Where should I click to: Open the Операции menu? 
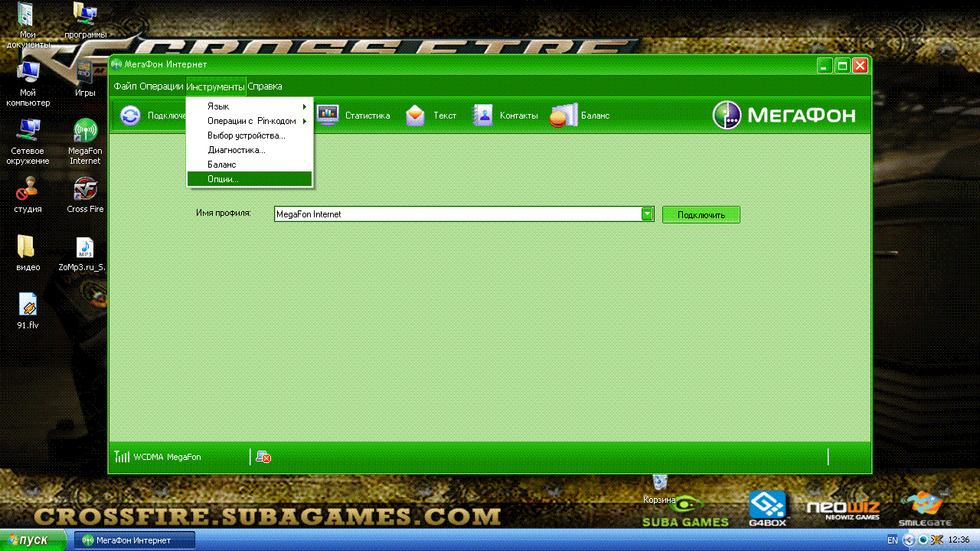[162, 86]
